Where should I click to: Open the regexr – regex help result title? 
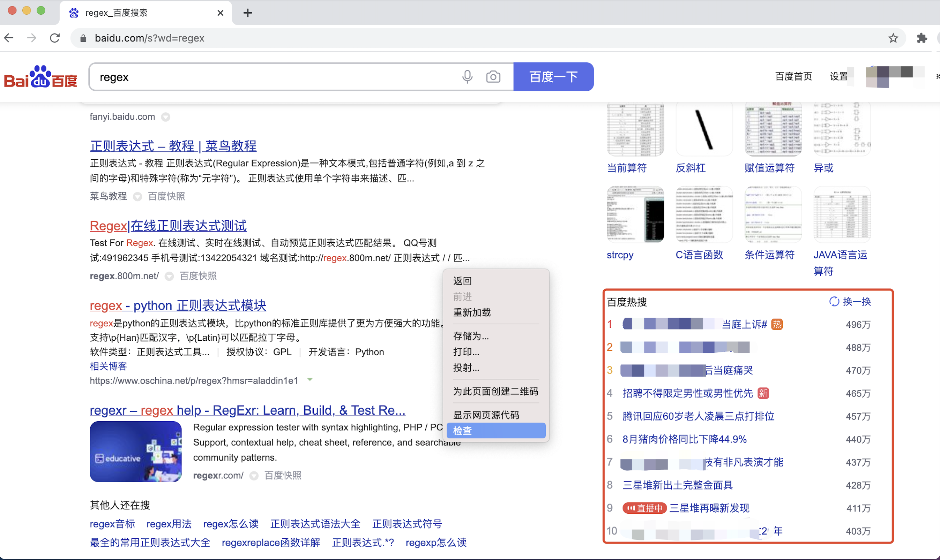tap(248, 410)
